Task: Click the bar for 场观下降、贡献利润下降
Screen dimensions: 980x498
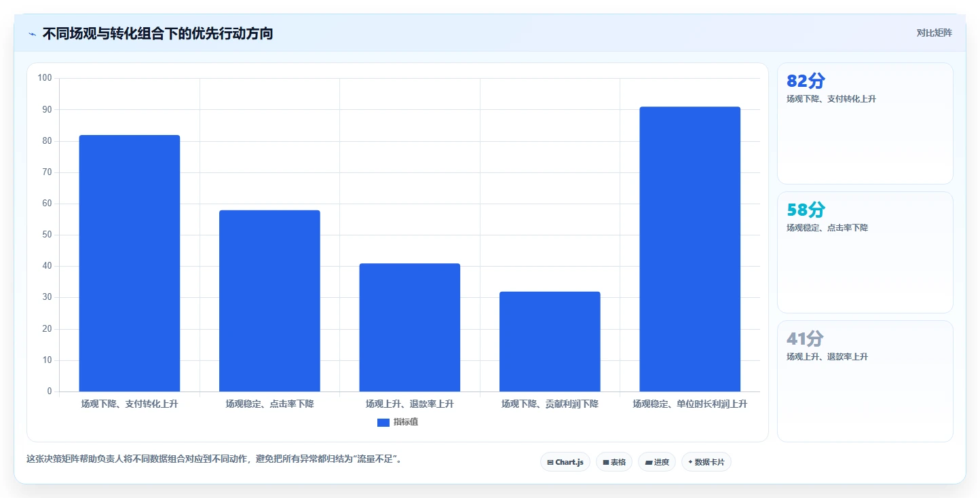Action: click(550, 341)
